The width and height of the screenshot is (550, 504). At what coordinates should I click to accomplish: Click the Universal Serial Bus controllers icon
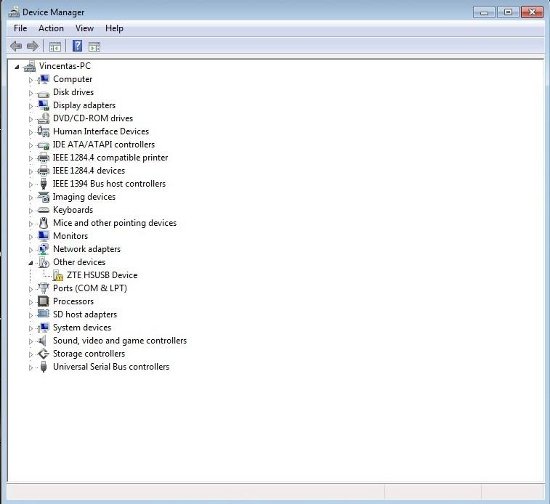click(43, 367)
